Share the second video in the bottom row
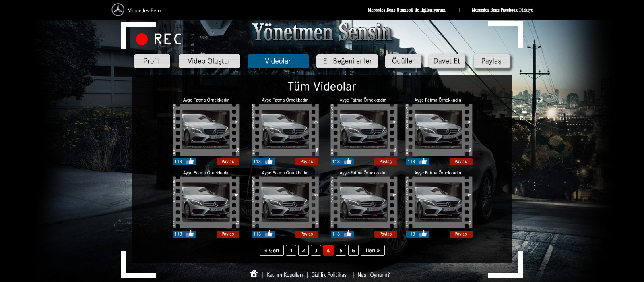Viewport: 644px width, 282px height. click(x=307, y=234)
